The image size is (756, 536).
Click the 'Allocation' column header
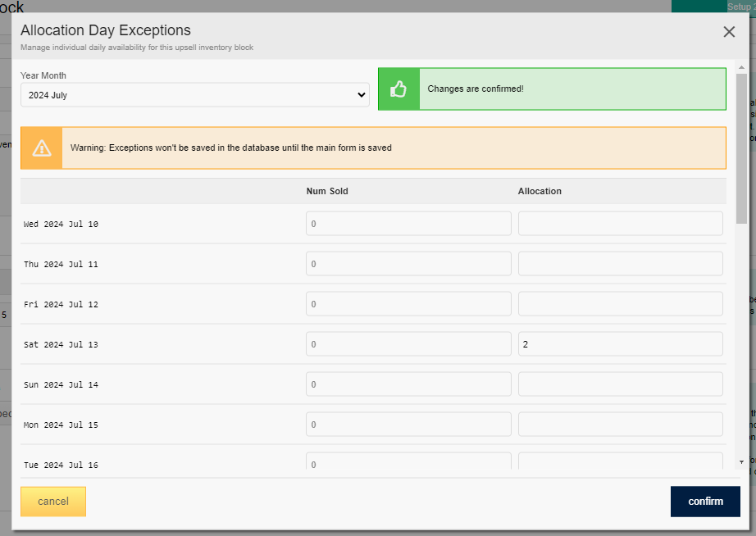coord(540,191)
